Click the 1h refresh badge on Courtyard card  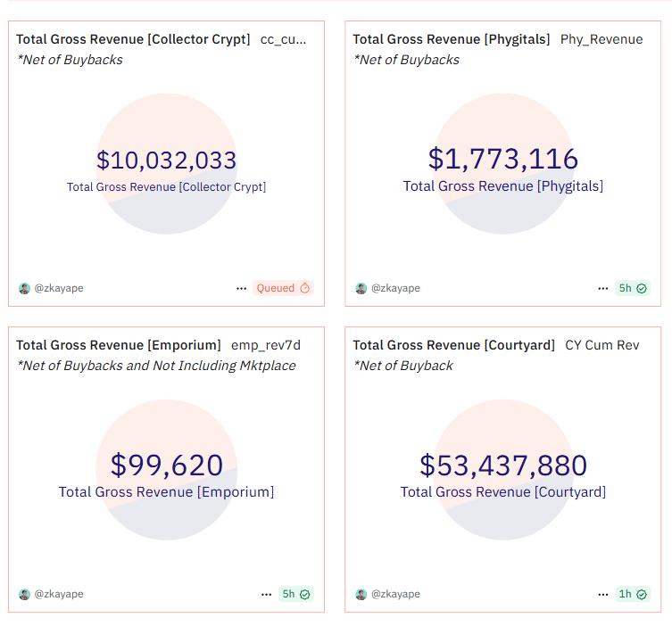(633, 594)
